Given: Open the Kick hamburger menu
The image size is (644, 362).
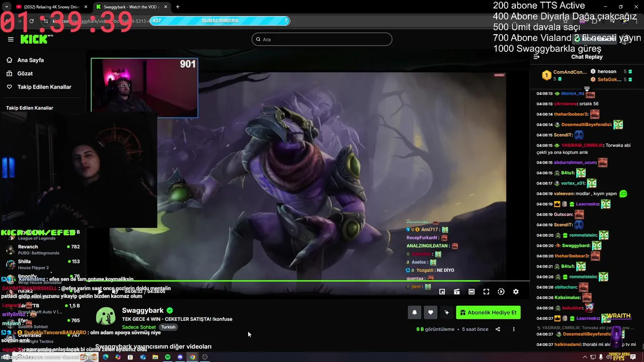Looking at the screenshot, I should point(11,39).
